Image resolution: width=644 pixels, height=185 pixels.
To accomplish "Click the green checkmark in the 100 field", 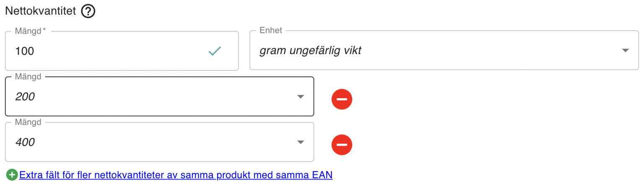I will point(215,51).
